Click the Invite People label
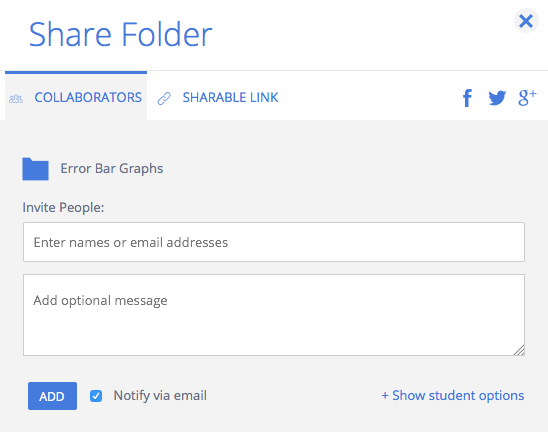The image size is (548, 432). click(63, 208)
